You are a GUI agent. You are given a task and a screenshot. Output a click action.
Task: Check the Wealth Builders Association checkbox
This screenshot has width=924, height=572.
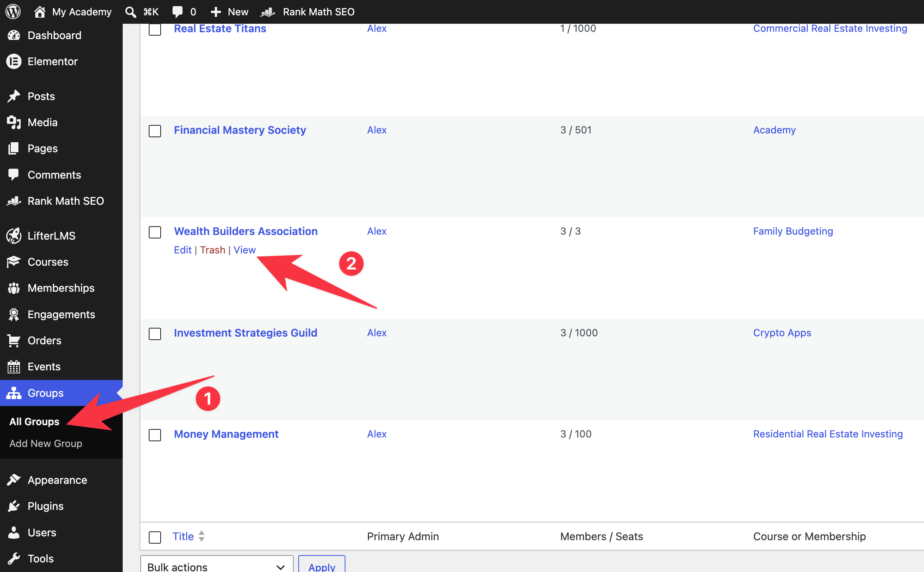(155, 232)
